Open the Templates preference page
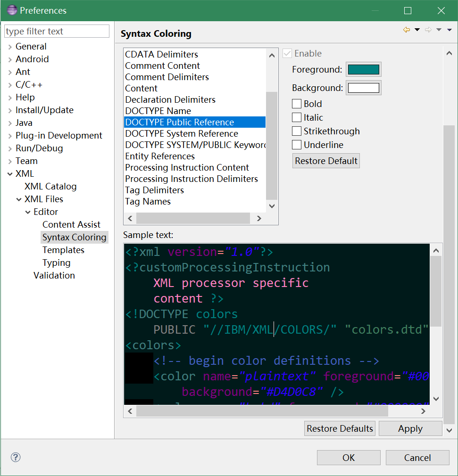Image resolution: width=458 pixels, height=476 pixels. pos(63,250)
